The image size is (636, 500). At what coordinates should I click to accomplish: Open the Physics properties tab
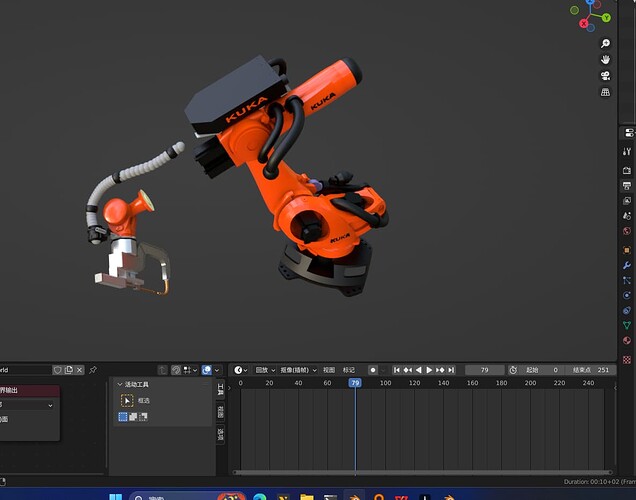click(x=627, y=295)
